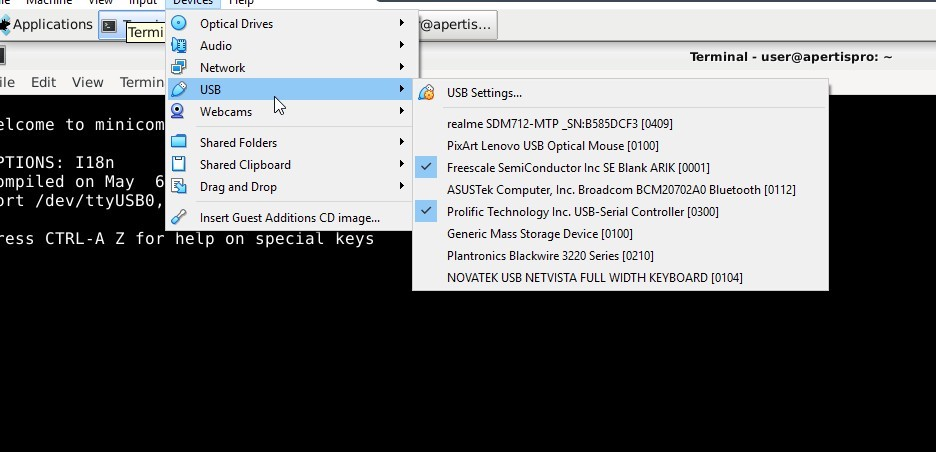936x452 pixels.
Task: Select the Shared Clipboard menu entry
Action: [x=289, y=164]
